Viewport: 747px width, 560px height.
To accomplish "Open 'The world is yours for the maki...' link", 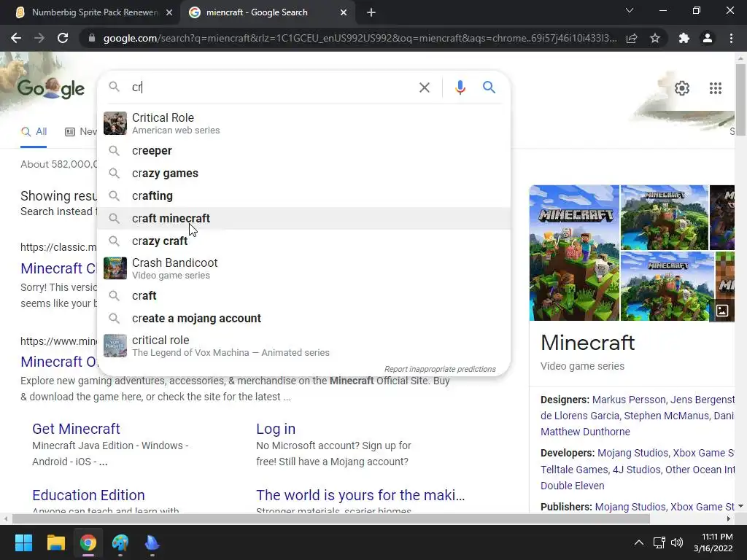I will coord(360,495).
